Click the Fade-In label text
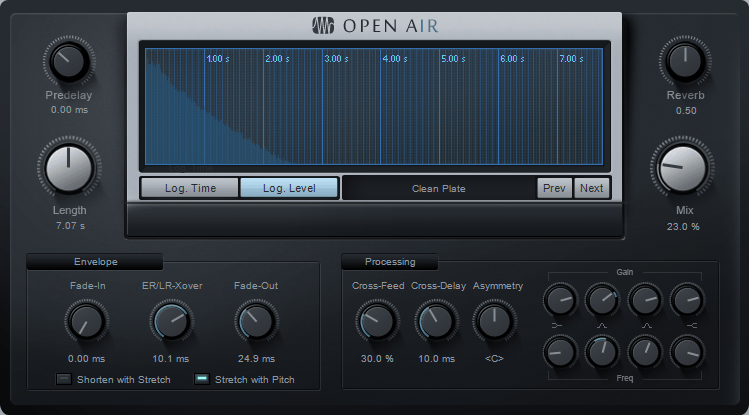The height and width of the screenshot is (415, 749). pyautogui.click(x=88, y=286)
